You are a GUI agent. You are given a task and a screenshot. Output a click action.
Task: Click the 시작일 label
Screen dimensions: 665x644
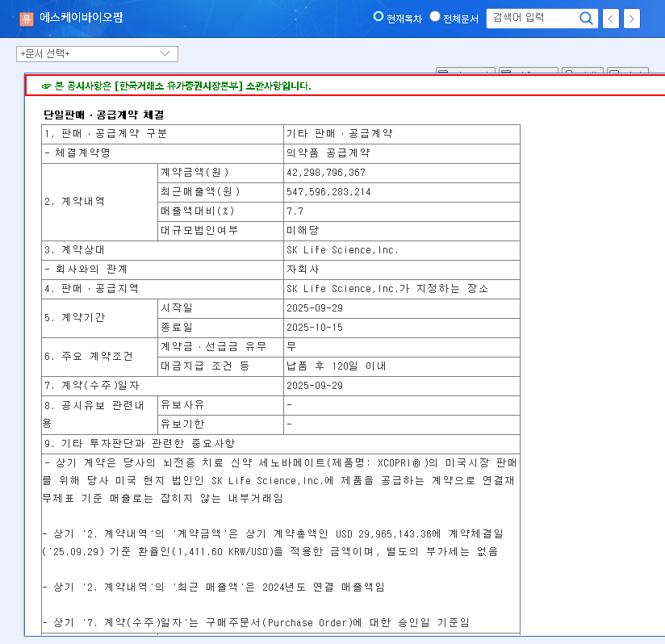tap(177, 307)
